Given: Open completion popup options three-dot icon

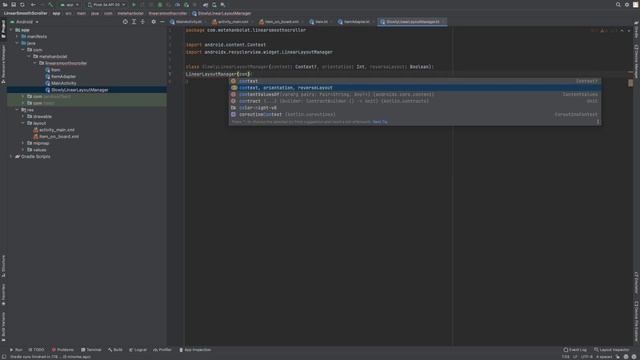Looking at the screenshot, I should coord(598,122).
